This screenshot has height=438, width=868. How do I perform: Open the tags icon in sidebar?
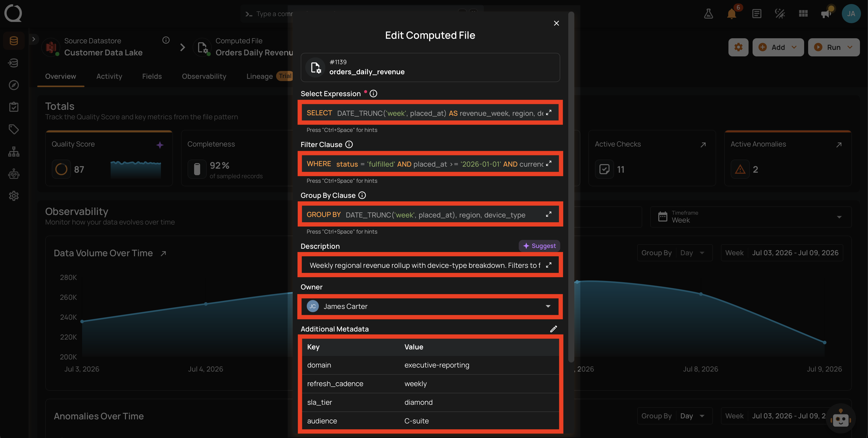point(14,129)
